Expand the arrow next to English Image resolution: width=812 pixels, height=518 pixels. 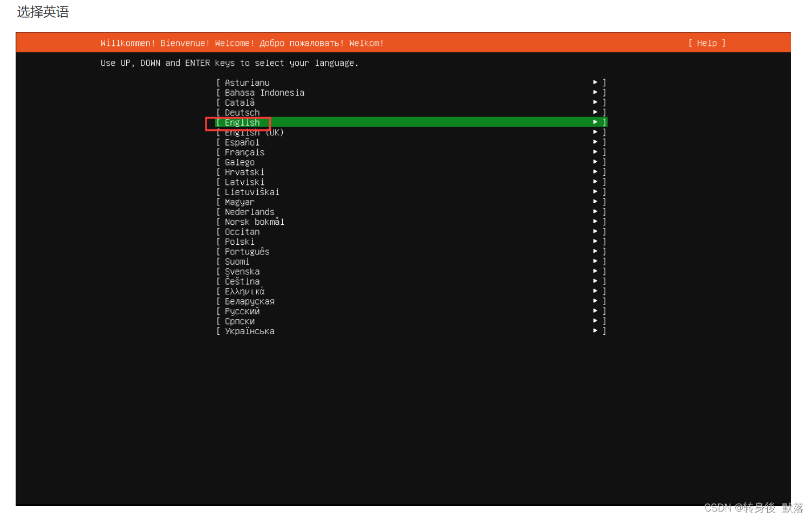pyautogui.click(x=595, y=122)
